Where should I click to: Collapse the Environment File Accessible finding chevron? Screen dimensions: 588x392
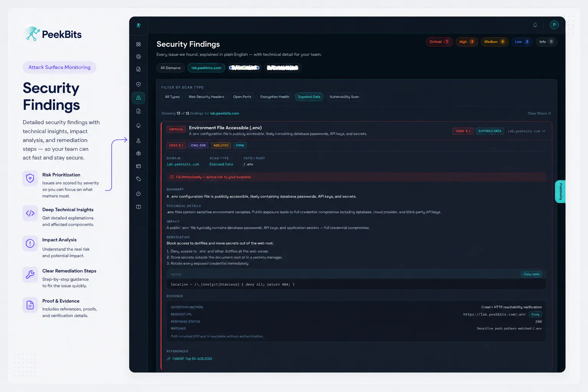(544, 131)
